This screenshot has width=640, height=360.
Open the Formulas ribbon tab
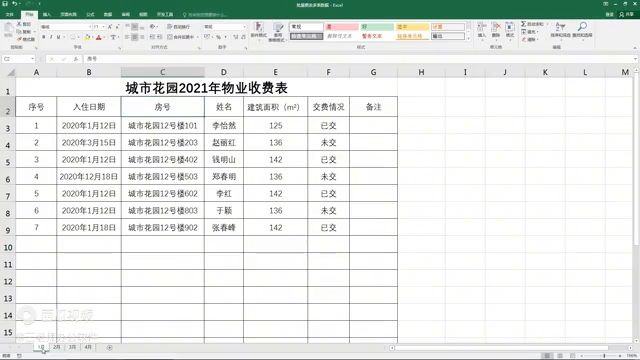tap(90, 15)
